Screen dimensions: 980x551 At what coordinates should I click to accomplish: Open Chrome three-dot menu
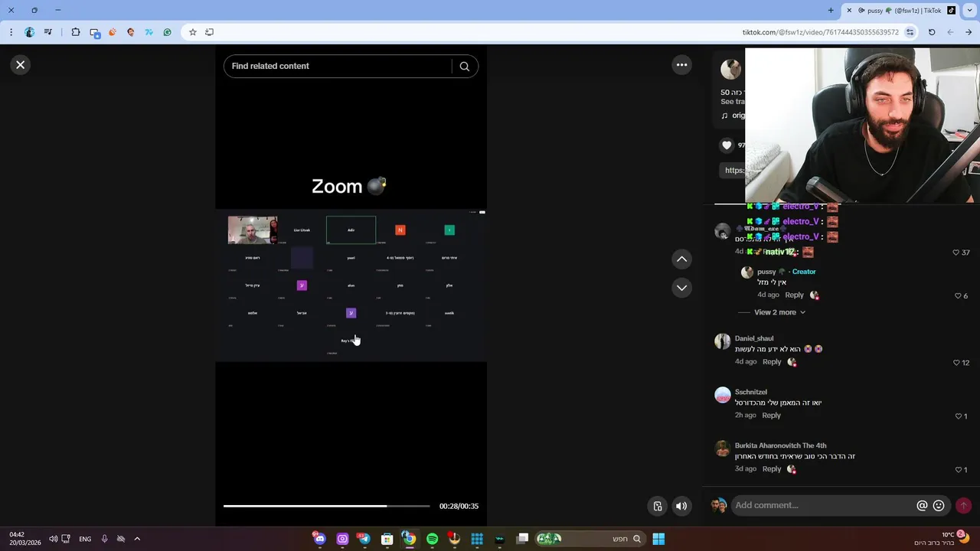point(10,32)
